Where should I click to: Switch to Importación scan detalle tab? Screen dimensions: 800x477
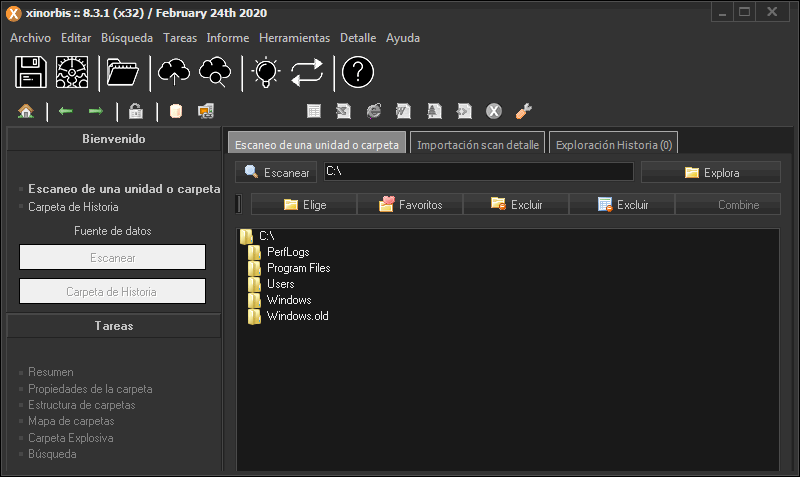click(x=478, y=143)
